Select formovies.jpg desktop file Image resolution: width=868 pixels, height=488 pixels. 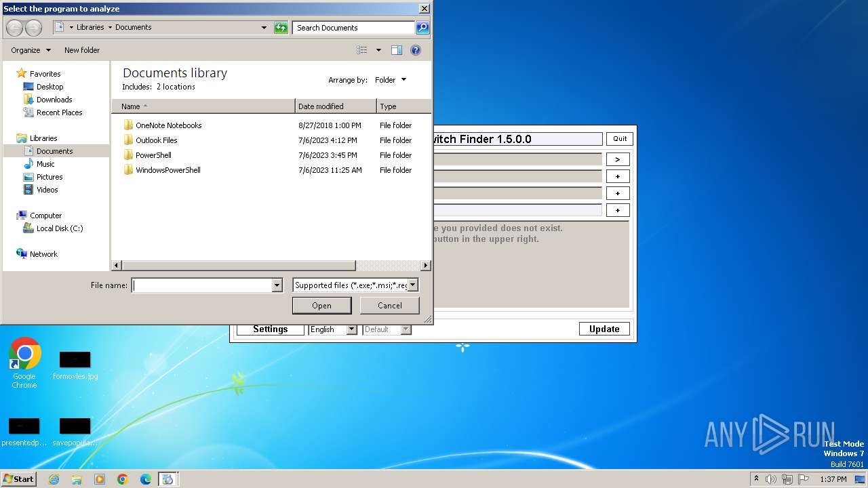pyautogui.click(x=75, y=365)
